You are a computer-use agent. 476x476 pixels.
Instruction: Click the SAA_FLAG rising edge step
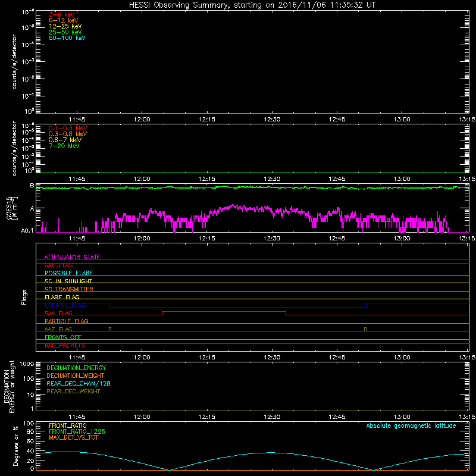[x=162, y=314]
